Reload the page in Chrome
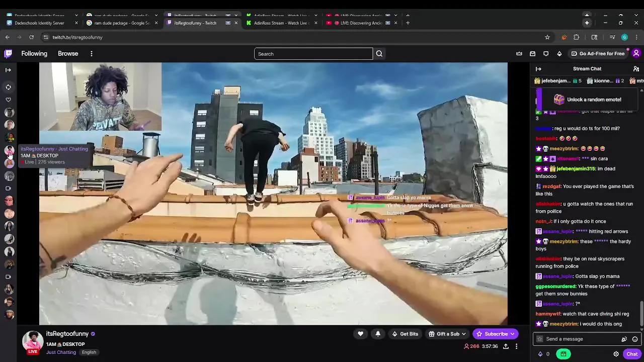The height and width of the screenshot is (362, 644). tap(31, 37)
